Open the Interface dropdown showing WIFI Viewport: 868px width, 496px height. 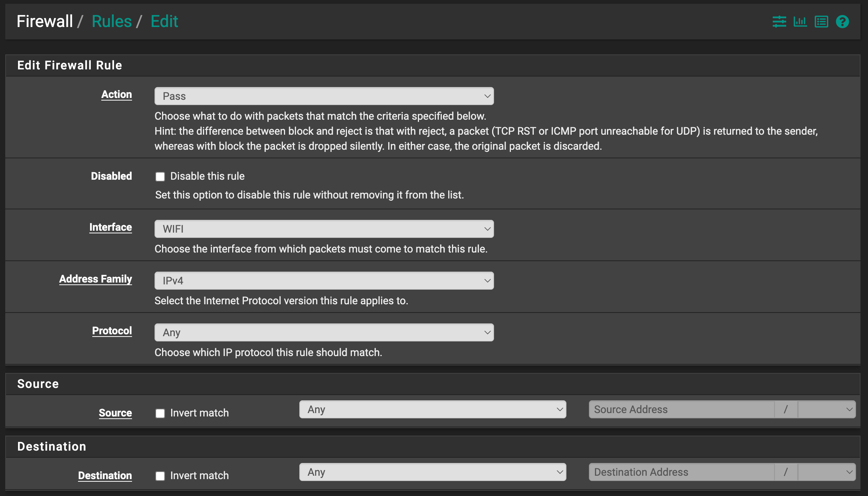tap(324, 229)
